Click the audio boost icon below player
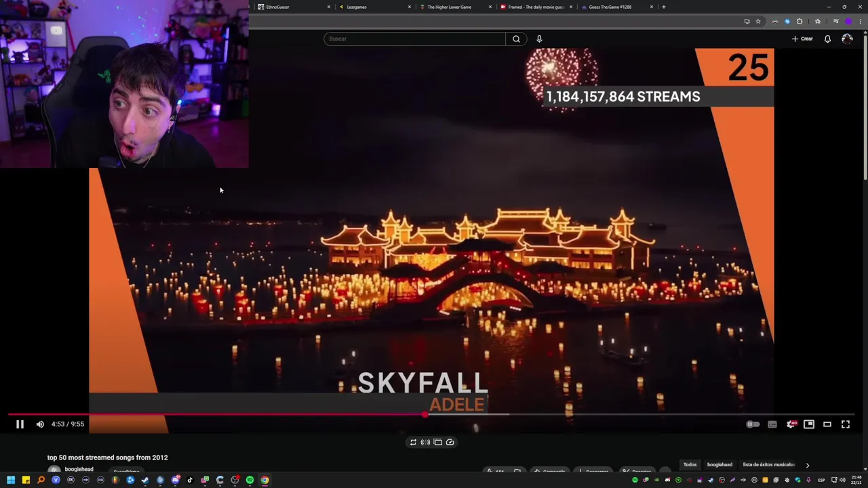 click(x=425, y=442)
